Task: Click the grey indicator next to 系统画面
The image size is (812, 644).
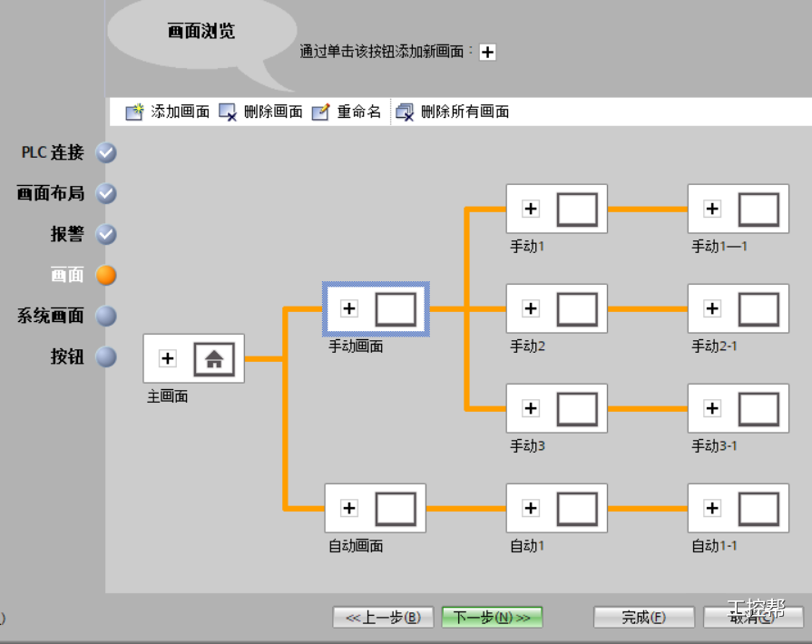Action: click(106, 316)
